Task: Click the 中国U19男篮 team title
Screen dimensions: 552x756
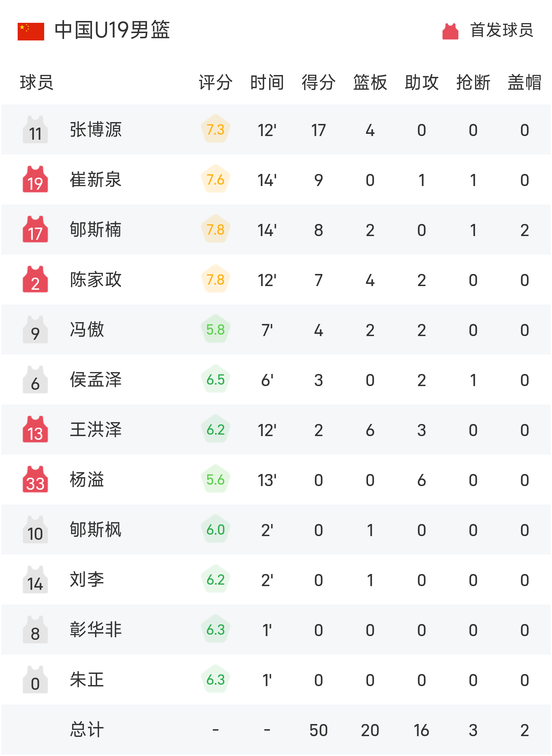Action: 112,30
